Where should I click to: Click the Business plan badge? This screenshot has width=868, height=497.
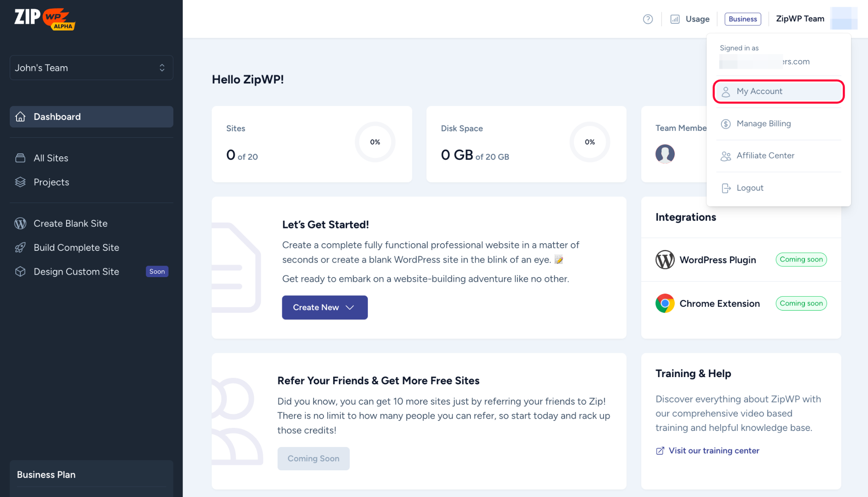click(743, 19)
